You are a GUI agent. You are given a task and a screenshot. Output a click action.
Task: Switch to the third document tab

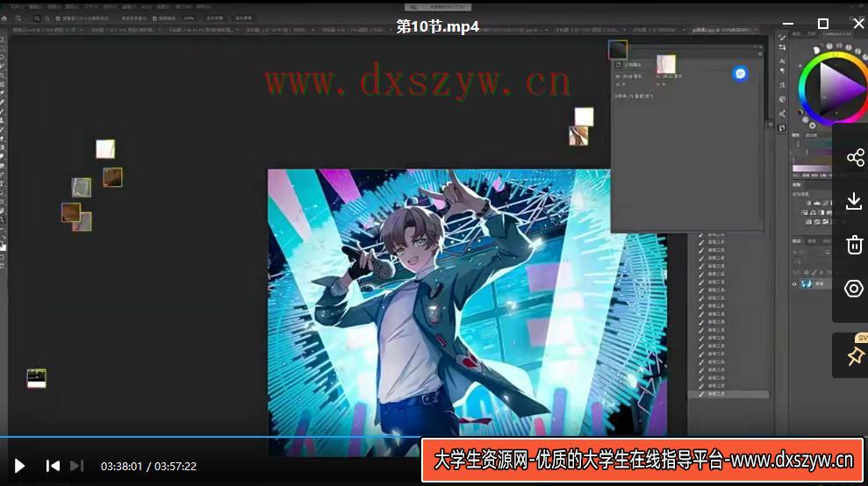pyautogui.click(x=203, y=30)
